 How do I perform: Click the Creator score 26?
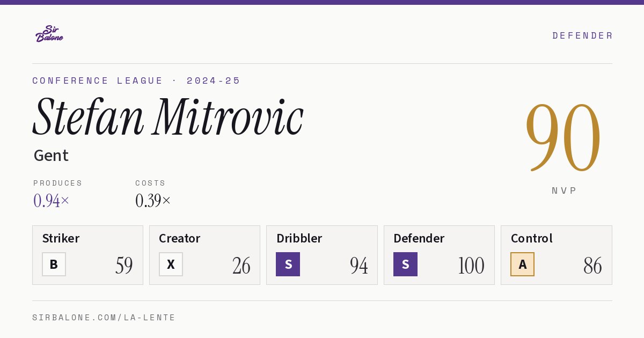pos(241,266)
